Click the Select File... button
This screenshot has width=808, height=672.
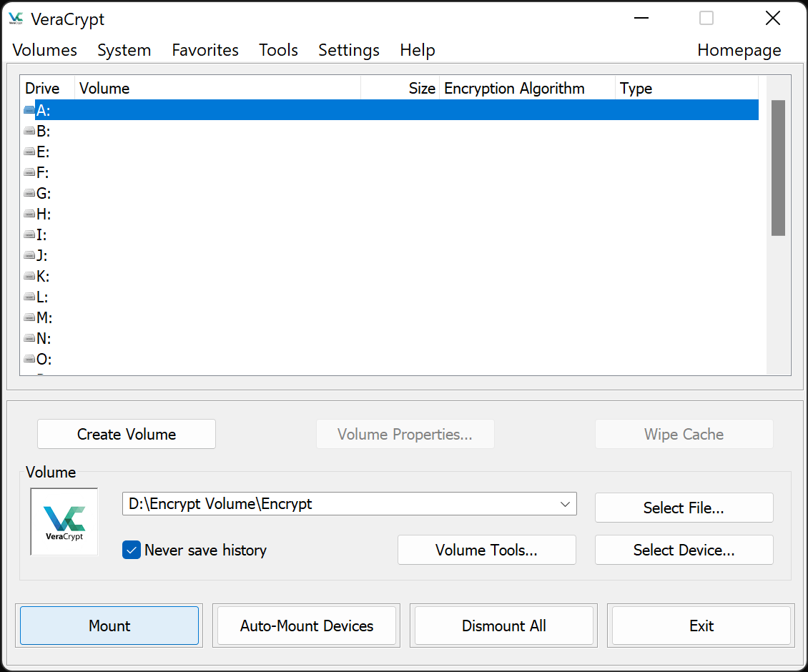click(x=684, y=508)
